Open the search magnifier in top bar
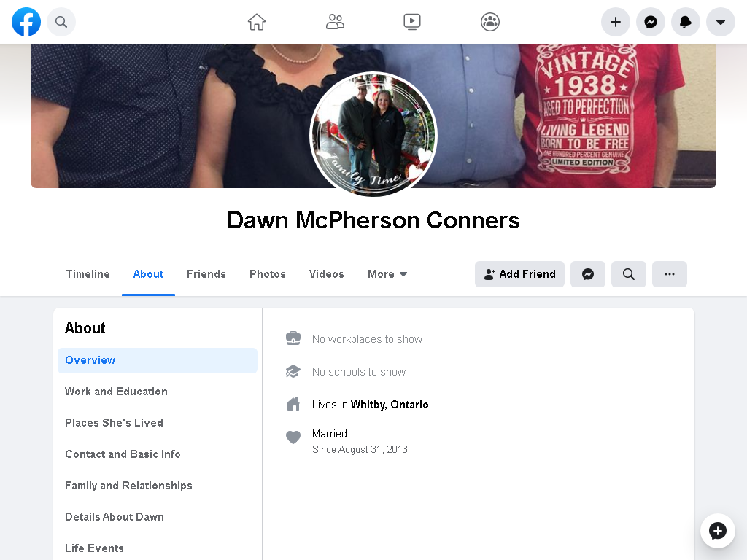 [61, 22]
